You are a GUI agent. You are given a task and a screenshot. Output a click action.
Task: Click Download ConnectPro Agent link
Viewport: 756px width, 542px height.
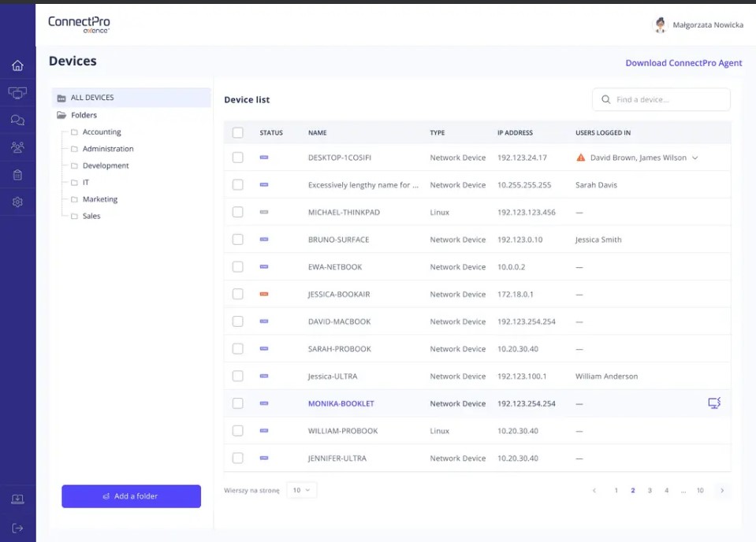coord(683,63)
